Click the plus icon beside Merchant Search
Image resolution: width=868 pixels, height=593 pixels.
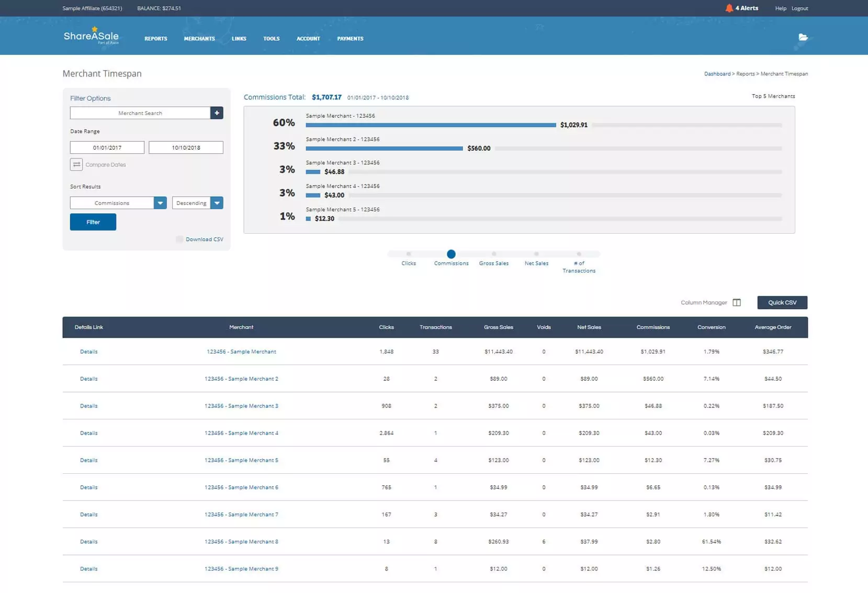(x=217, y=113)
